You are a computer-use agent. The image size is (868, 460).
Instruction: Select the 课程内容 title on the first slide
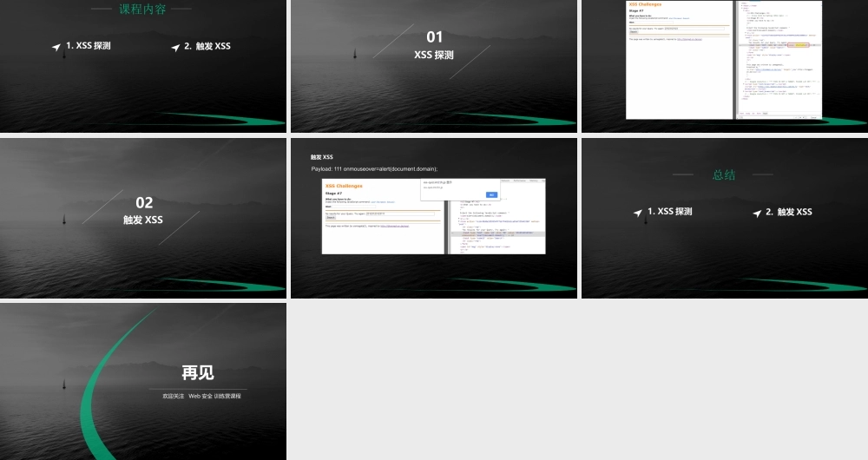click(x=142, y=10)
